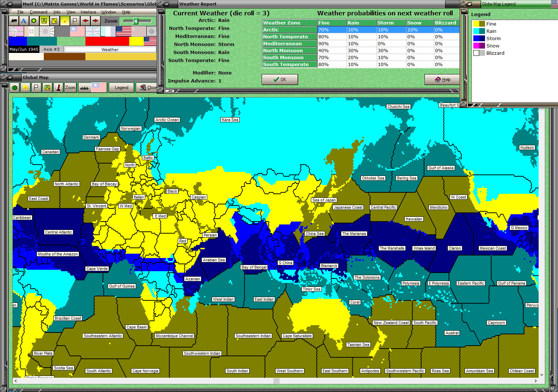Click the Storm color swatch in Legend
Screen dimensions: 558x392
pyautogui.click(x=479, y=38)
